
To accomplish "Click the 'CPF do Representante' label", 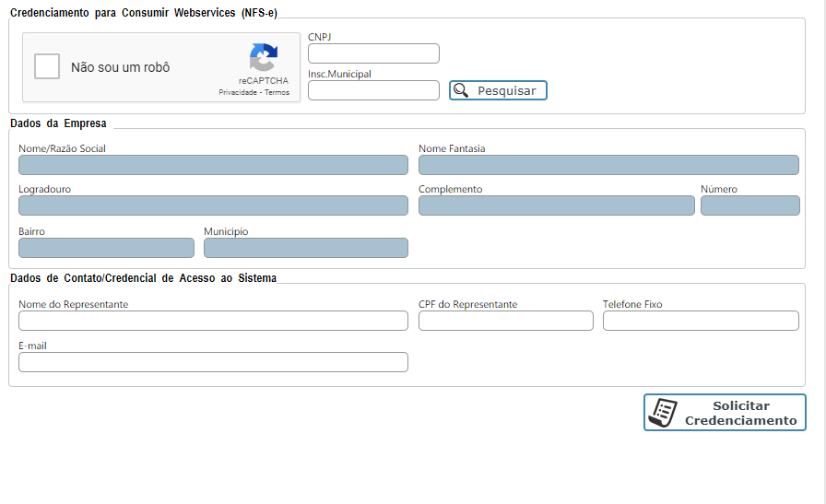I will (x=467, y=304).
